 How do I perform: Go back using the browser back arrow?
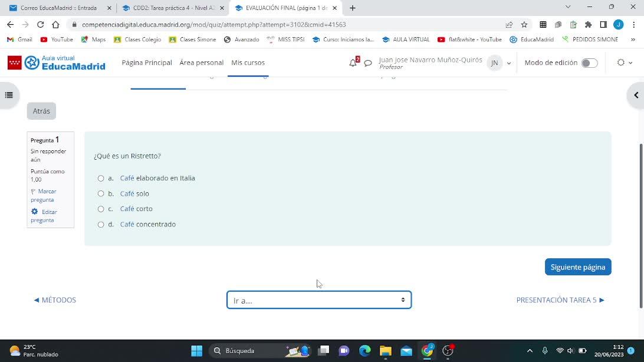(x=10, y=25)
